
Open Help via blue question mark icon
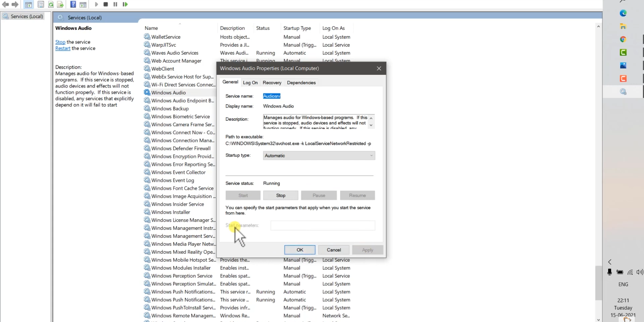tap(73, 4)
